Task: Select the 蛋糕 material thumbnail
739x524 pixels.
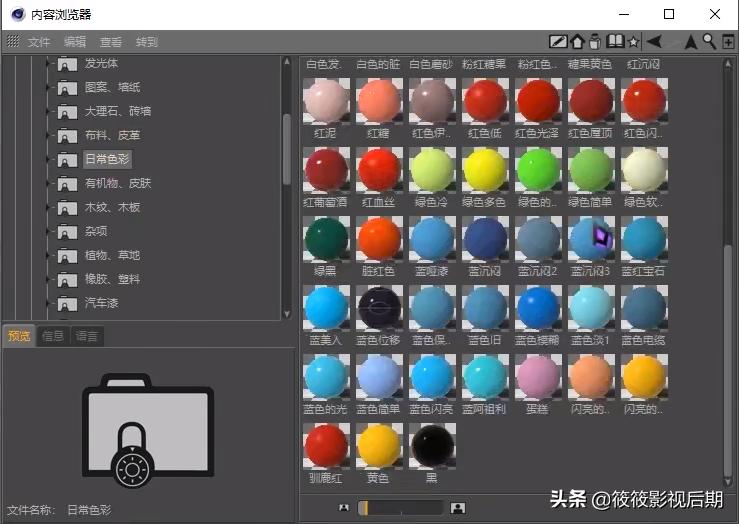Action: click(x=538, y=377)
